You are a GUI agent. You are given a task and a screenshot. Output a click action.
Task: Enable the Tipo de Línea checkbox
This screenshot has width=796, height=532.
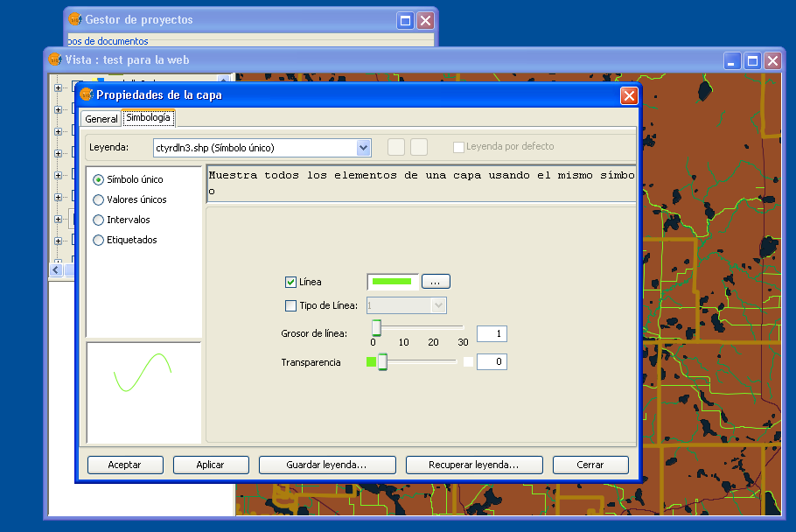click(290, 305)
